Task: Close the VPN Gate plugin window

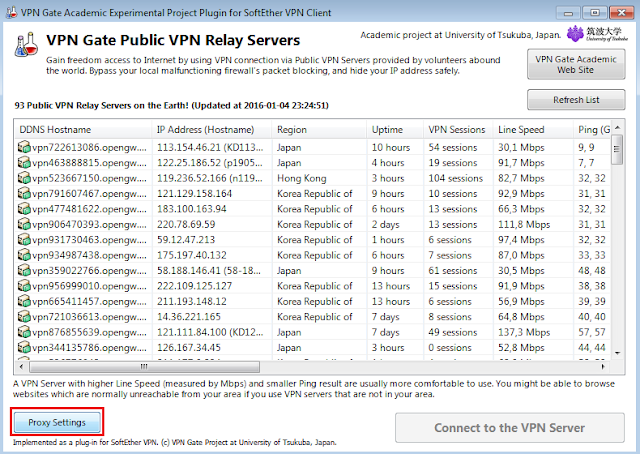Action: pos(621,13)
